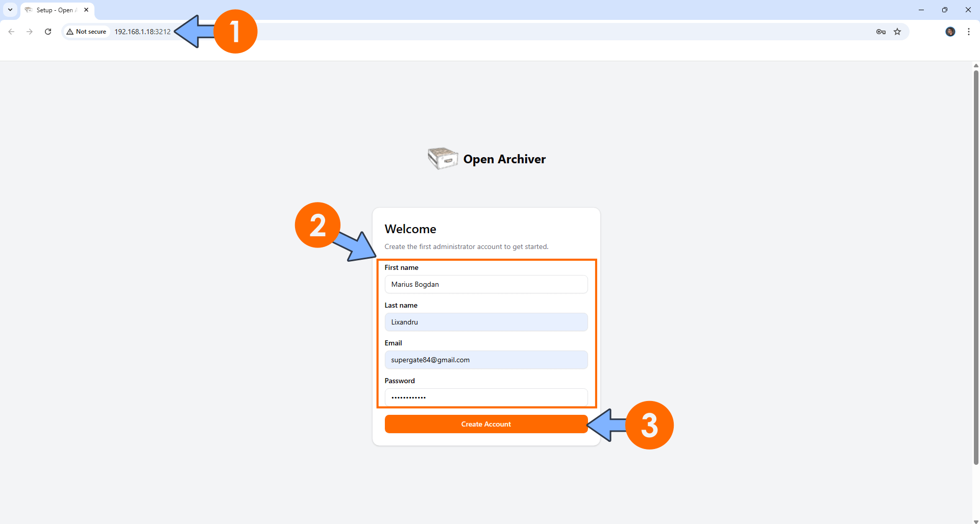Open the saved passwords key icon

click(x=880, y=32)
